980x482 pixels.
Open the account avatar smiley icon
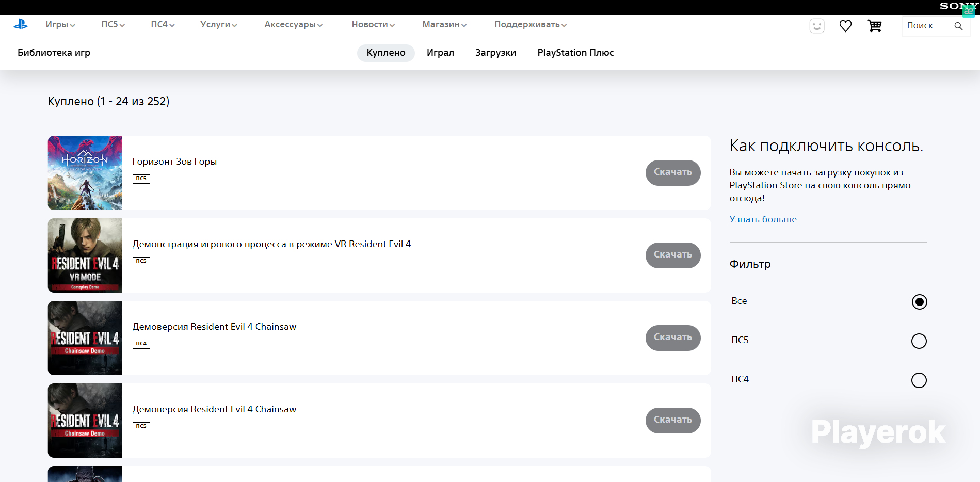[817, 26]
